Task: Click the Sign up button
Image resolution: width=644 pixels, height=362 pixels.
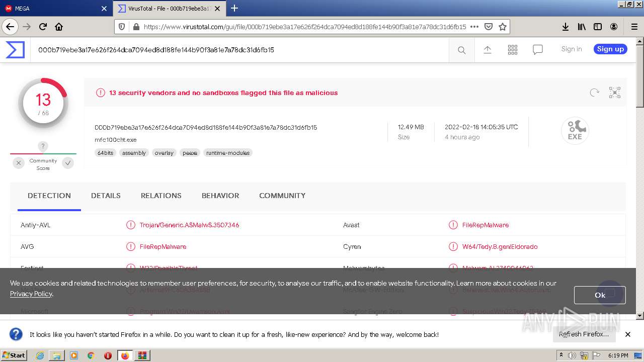Action: [x=610, y=49]
